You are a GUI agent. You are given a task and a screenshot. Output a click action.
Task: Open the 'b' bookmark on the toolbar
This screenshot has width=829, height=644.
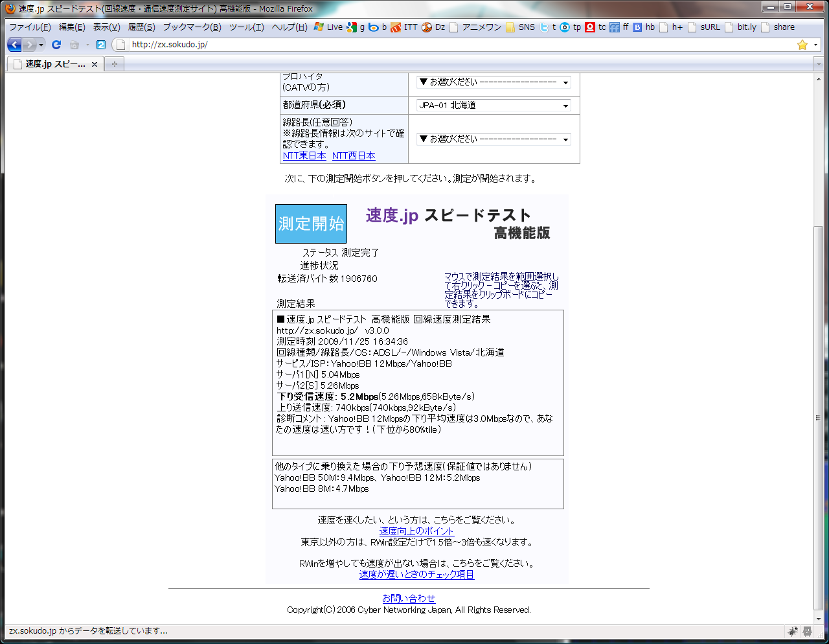click(x=378, y=27)
